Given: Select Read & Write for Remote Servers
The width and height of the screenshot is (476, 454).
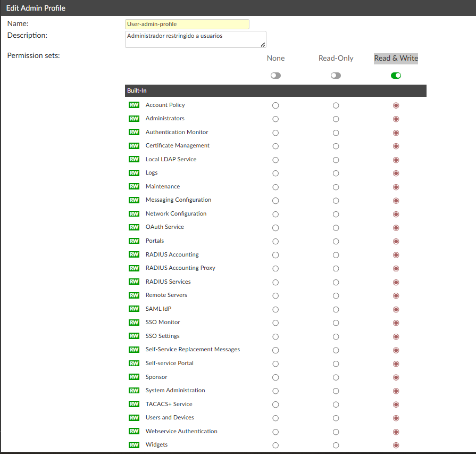Looking at the screenshot, I should pos(396,296).
